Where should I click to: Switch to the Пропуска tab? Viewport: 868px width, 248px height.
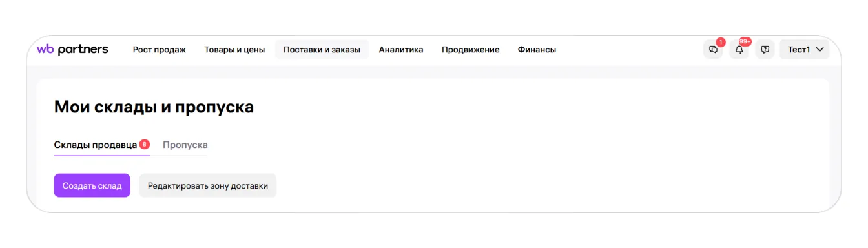coord(185,145)
